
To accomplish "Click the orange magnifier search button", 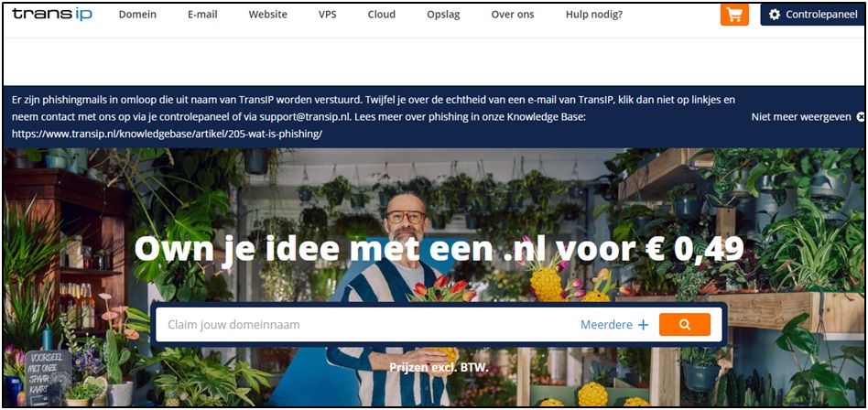I will [x=685, y=325].
